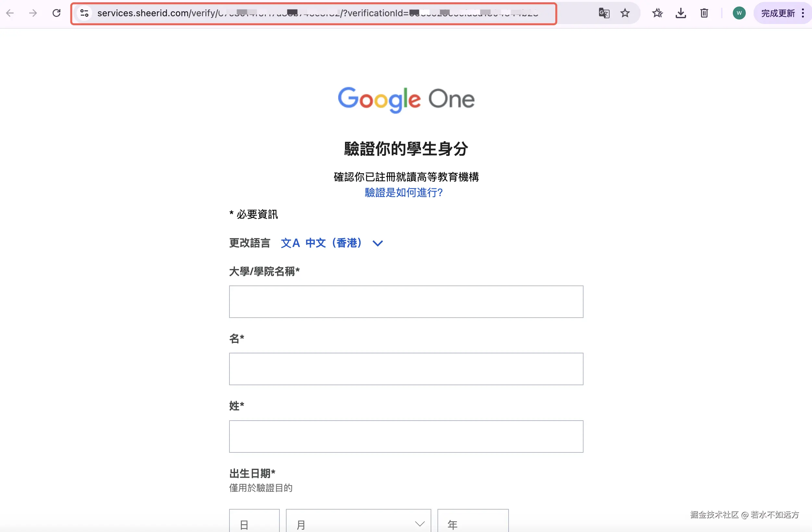Click the Google One logo

[x=406, y=99]
